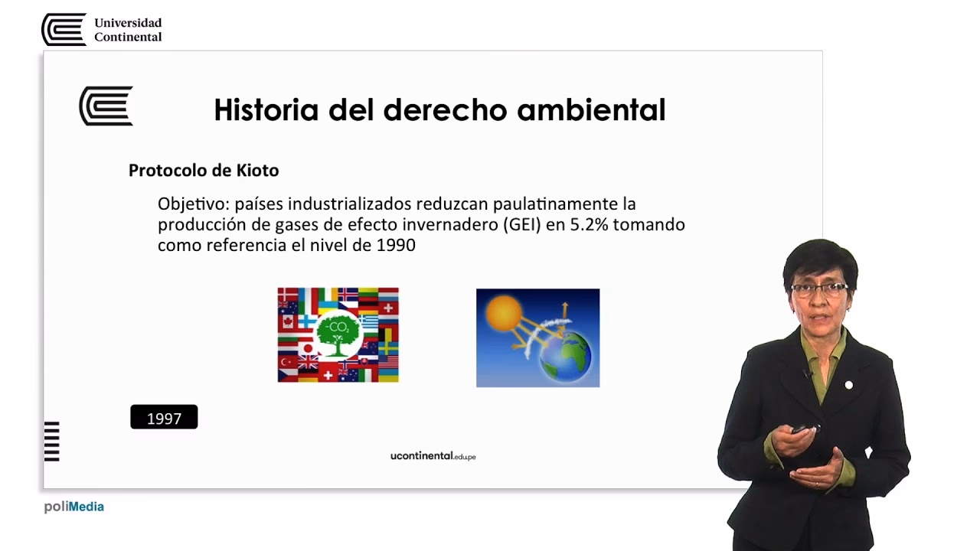The image size is (980, 551).
Task: Click the small stacked bars on the slide edge
Action: tap(52, 441)
